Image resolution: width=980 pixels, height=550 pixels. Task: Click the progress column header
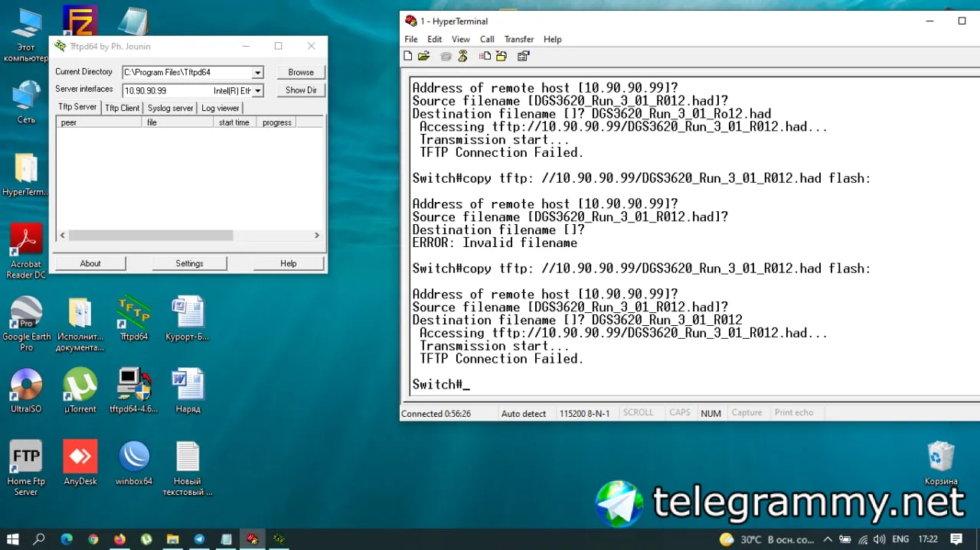(276, 122)
